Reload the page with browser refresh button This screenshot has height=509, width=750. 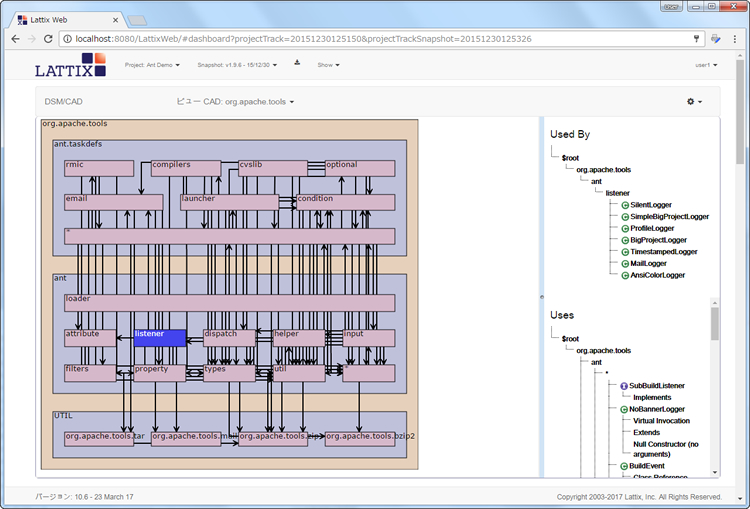click(48, 39)
